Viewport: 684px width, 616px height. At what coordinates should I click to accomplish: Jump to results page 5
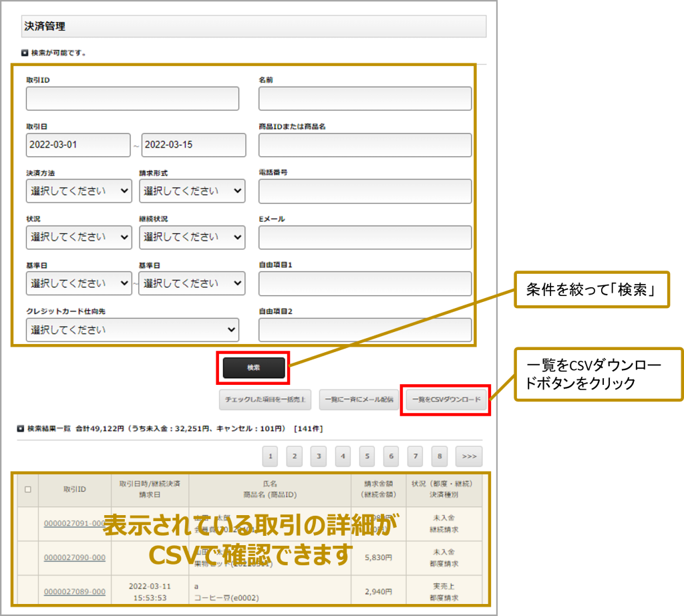(367, 456)
